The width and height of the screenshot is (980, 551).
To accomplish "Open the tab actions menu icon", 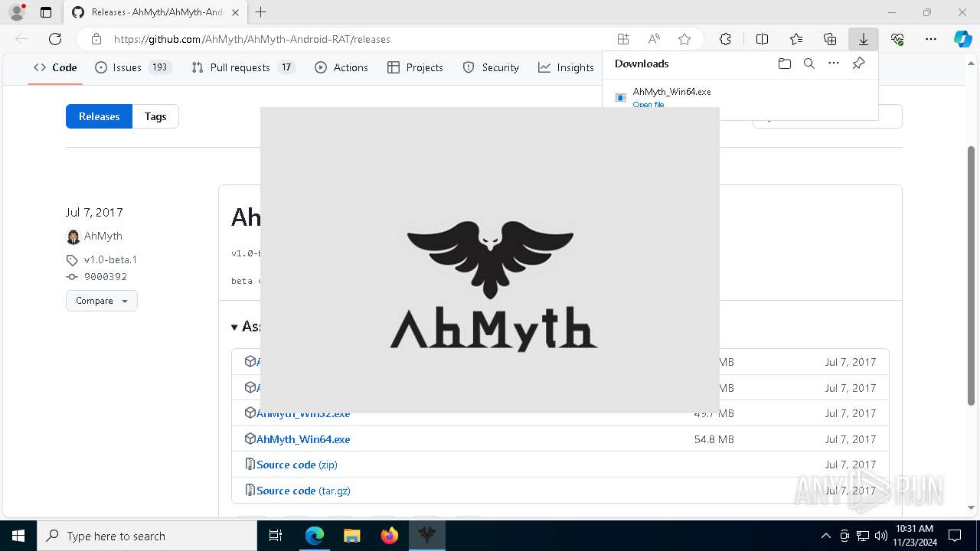I will [46, 12].
